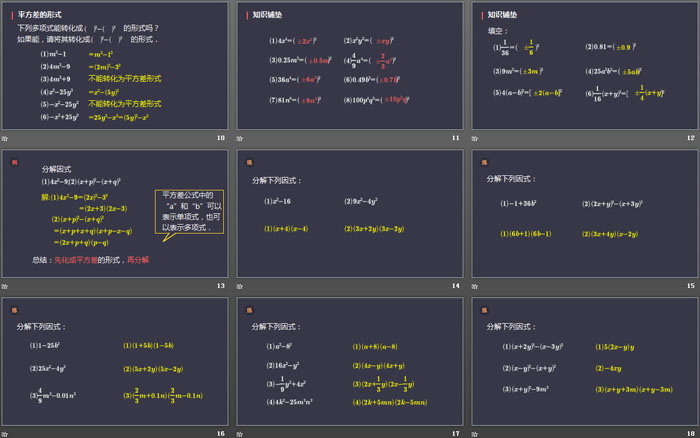Click the slide number label "10"
Screen dimensions: 700x438
[221, 138]
